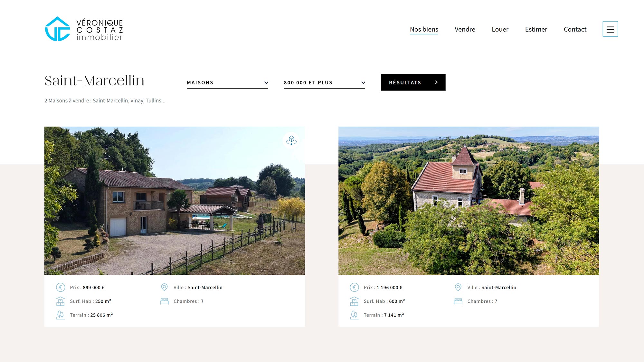
Task: Go to the Vendre menu item
Action: pyautogui.click(x=465, y=29)
